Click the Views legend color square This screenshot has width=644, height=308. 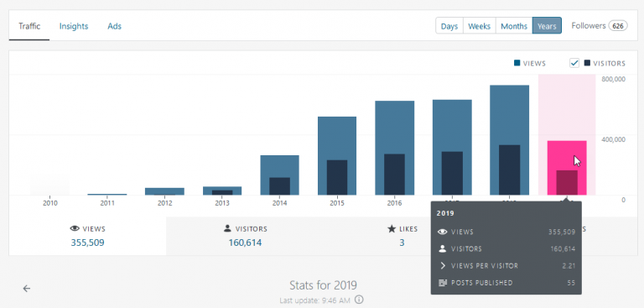(x=517, y=63)
